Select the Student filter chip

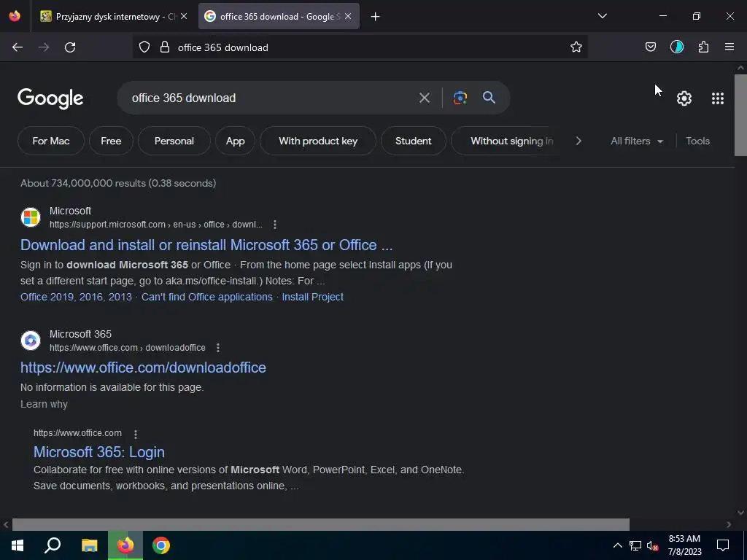tap(414, 141)
